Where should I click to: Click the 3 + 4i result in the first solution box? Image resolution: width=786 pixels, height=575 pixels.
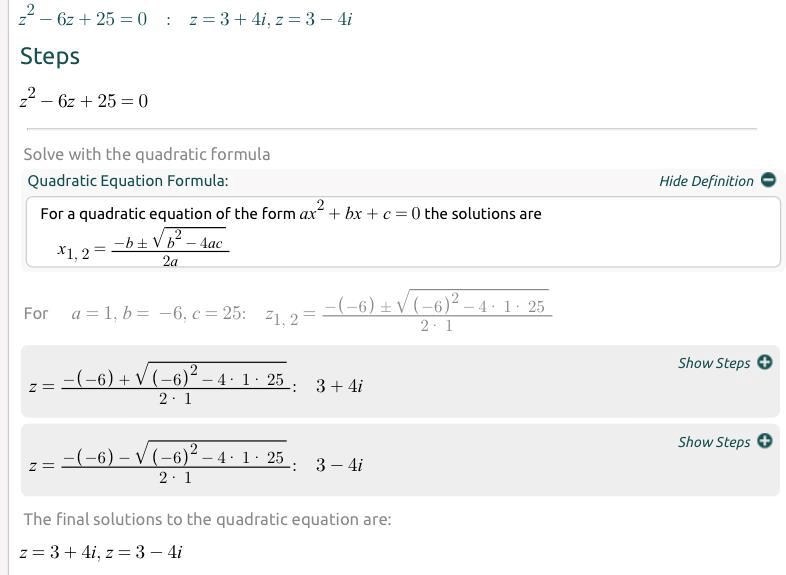point(339,386)
